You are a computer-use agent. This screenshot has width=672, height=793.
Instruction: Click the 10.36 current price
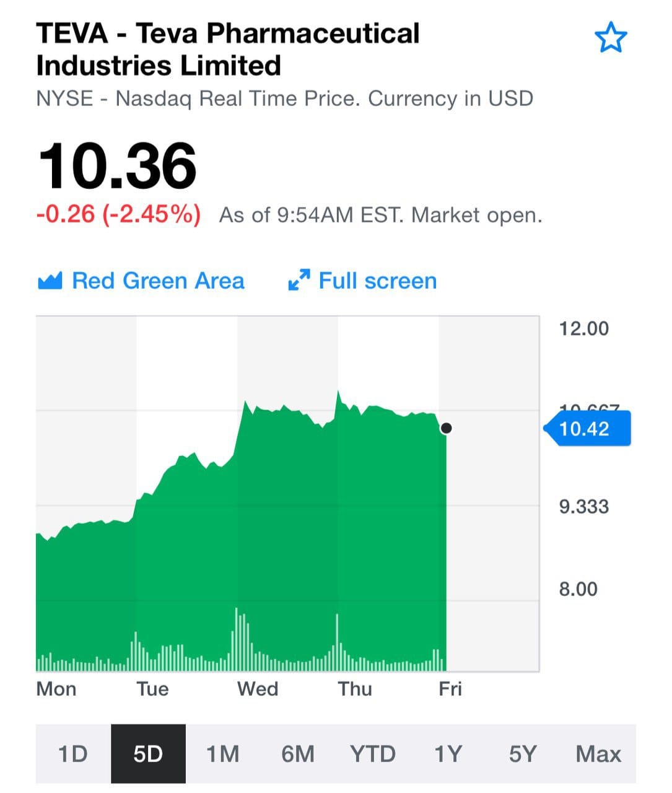point(117,165)
